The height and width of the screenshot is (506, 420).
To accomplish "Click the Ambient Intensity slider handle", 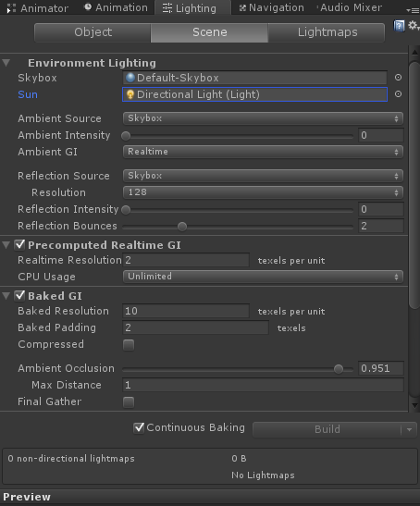I will (126, 136).
